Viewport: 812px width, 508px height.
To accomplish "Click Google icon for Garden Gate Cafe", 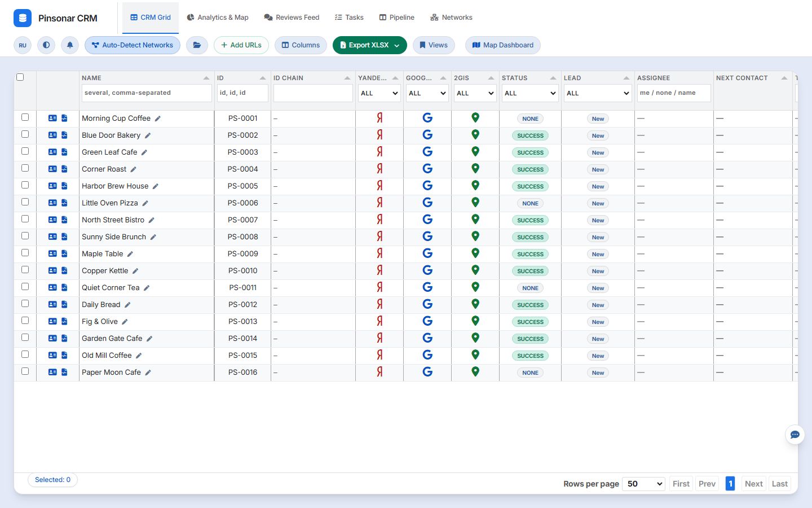I will [x=427, y=338].
